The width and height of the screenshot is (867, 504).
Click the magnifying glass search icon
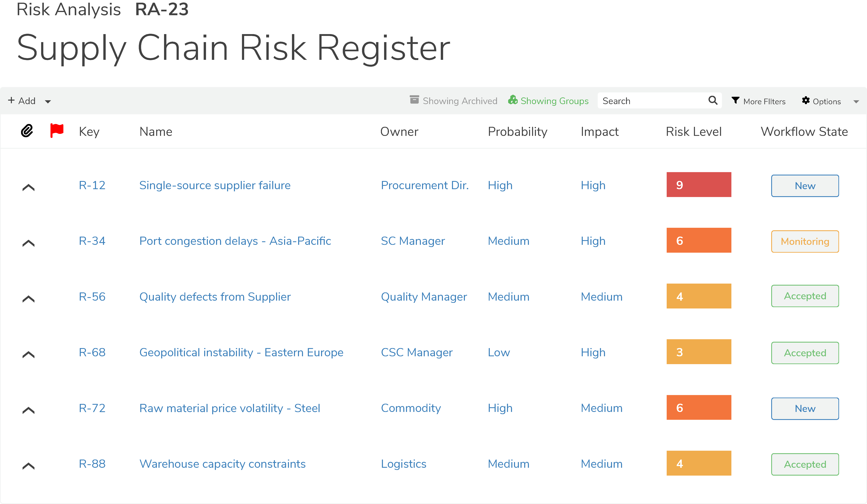coord(712,100)
